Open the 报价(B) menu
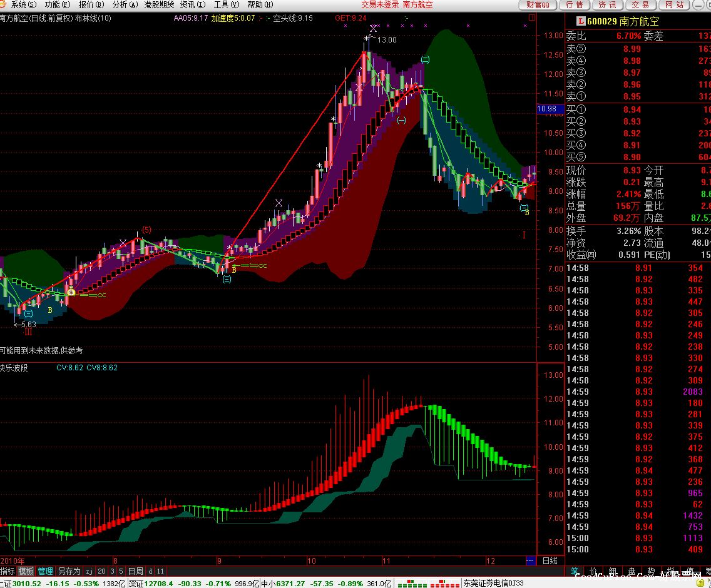The height and width of the screenshot is (588, 711). tap(91, 4)
